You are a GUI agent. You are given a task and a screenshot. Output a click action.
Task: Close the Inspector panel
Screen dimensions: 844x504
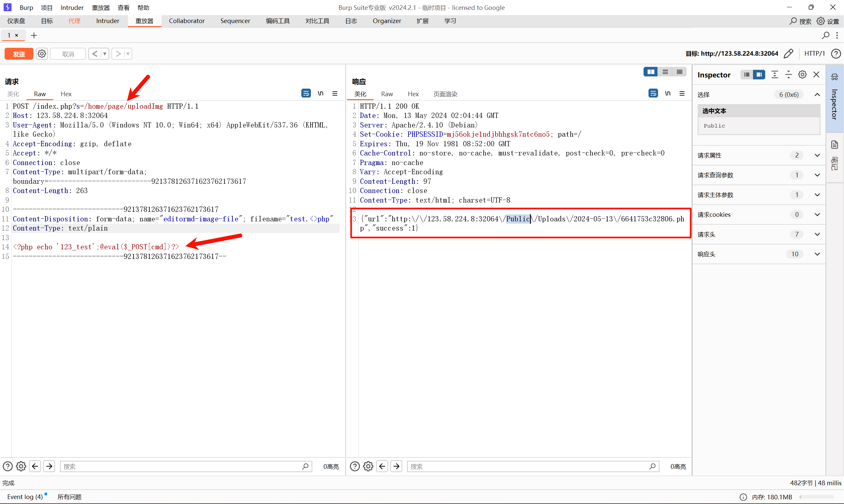point(816,75)
